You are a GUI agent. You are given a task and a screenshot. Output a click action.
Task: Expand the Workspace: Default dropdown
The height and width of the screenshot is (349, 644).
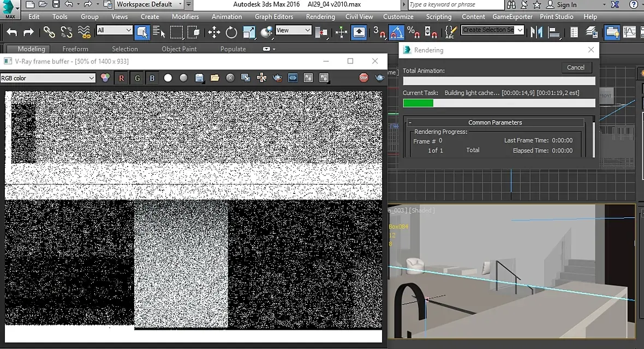[149, 5]
